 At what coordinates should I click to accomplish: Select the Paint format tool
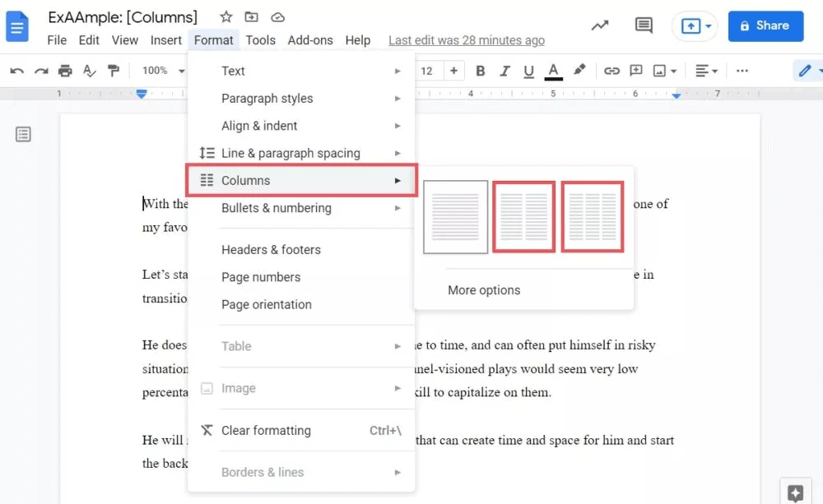[113, 71]
